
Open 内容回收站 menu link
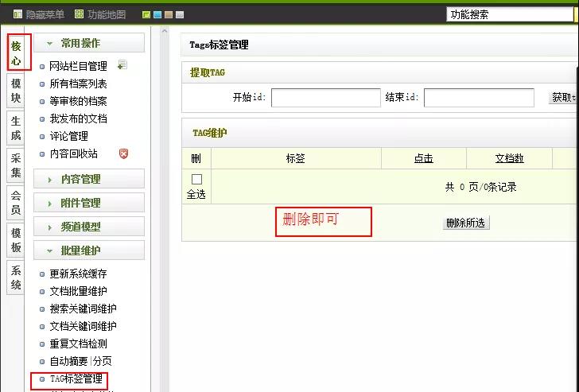click(74, 153)
